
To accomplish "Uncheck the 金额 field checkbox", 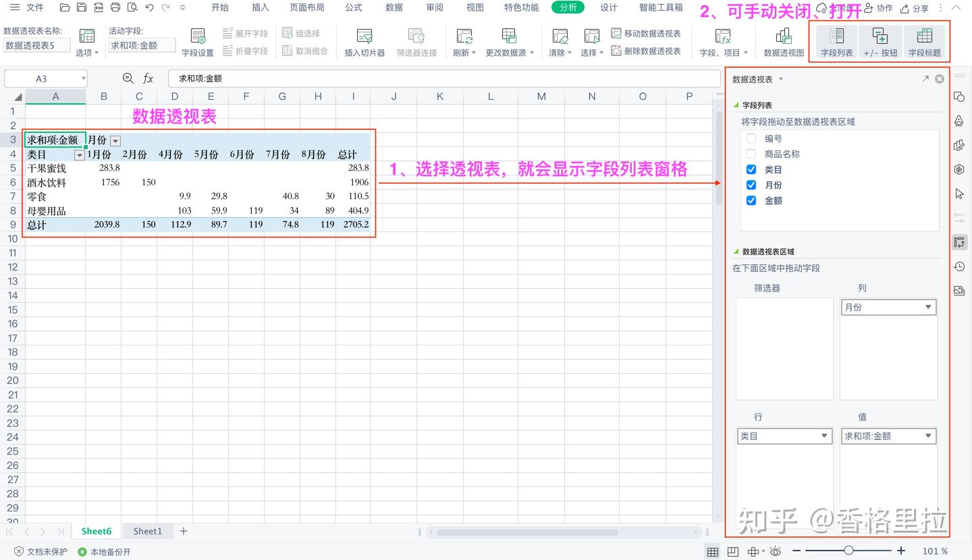I will tap(751, 200).
